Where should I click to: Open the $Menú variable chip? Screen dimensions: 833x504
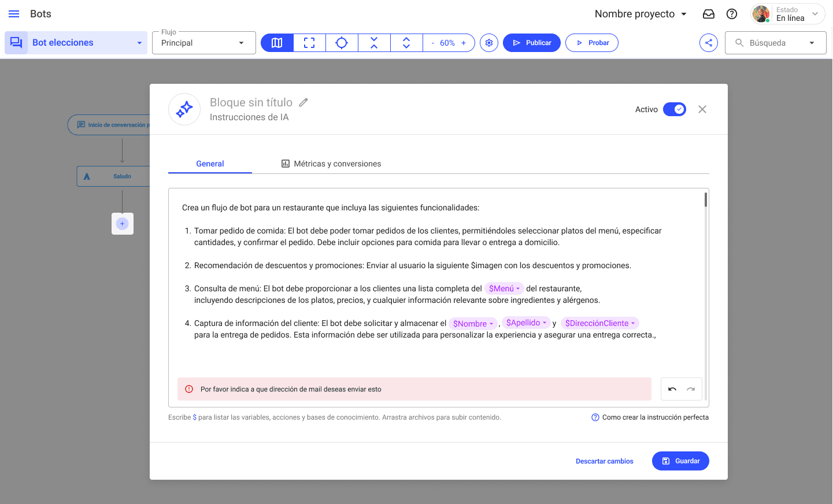[x=504, y=288]
